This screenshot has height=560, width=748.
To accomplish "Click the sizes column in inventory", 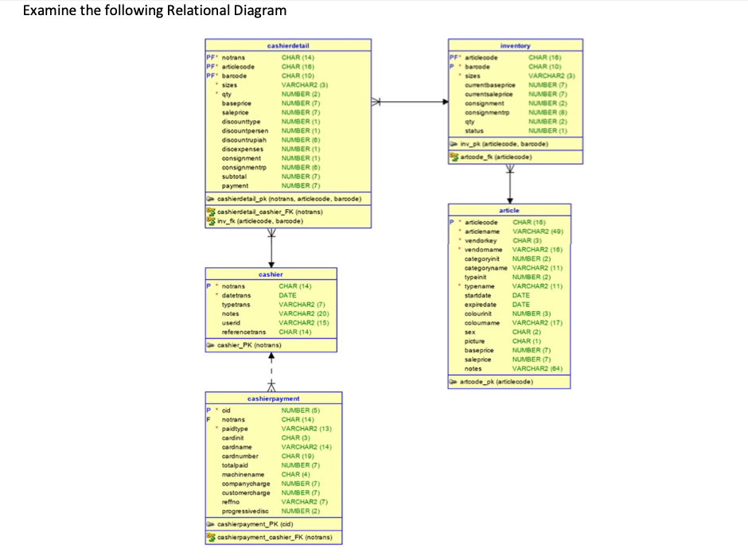I will pyautogui.click(x=472, y=76).
